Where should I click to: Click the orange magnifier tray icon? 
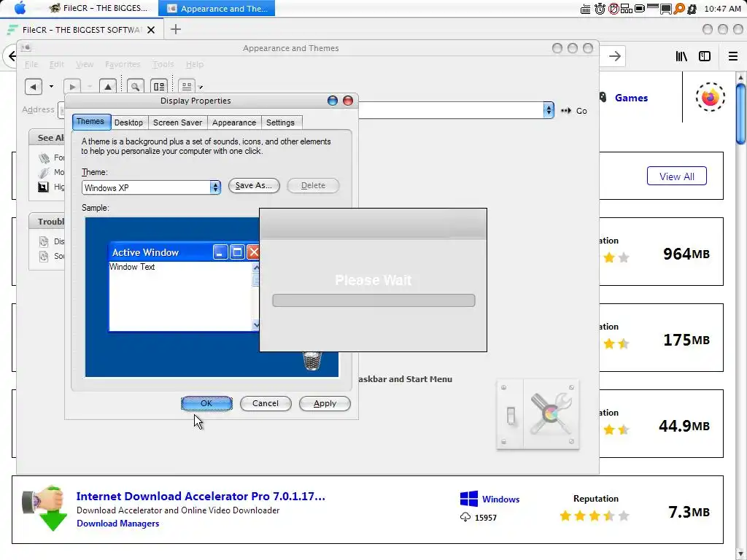coord(679,9)
